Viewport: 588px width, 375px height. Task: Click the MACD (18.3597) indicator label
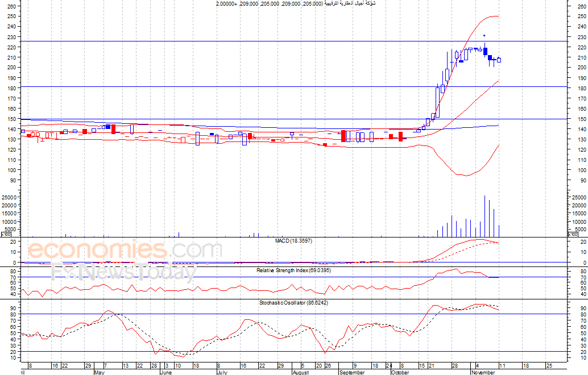(x=293, y=241)
